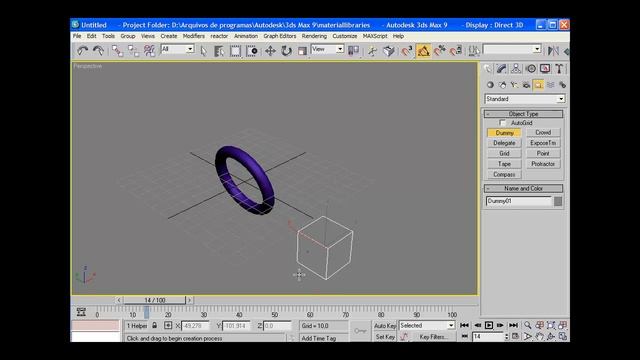Toggle the Selection Lock padlock icon
The width and height of the screenshot is (640, 360).
click(x=154, y=326)
